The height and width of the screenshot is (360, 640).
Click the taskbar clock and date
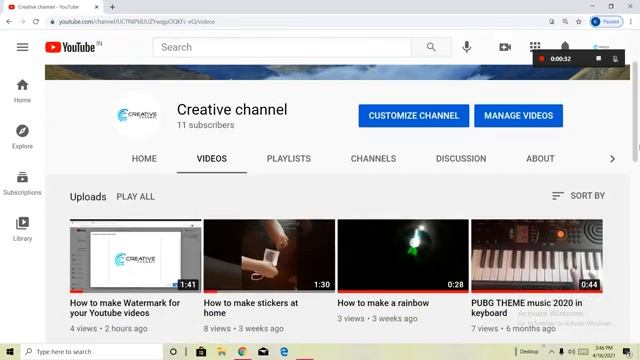(604, 351)
